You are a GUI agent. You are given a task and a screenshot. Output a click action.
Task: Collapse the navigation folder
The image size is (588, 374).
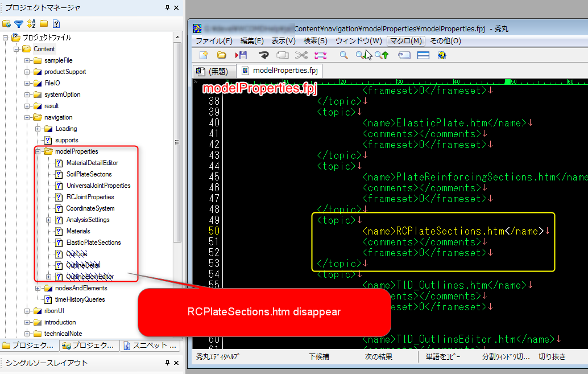(x=27, y=117)
